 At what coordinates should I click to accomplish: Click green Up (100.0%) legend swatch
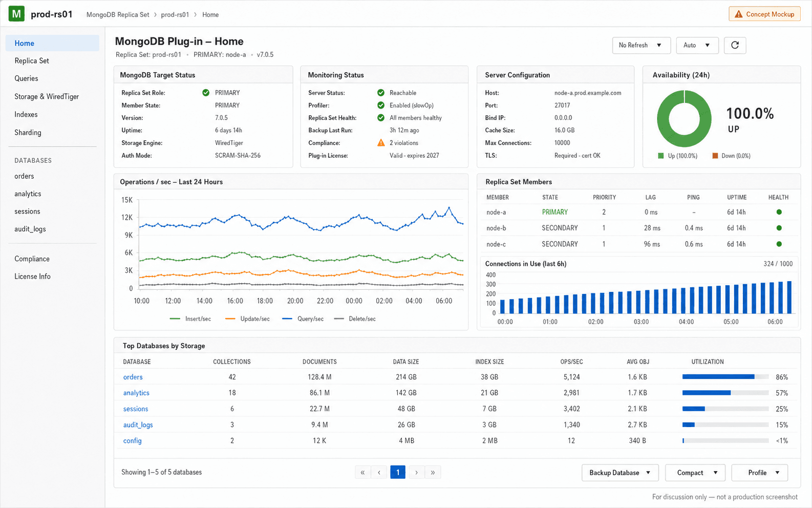(660, 156)
